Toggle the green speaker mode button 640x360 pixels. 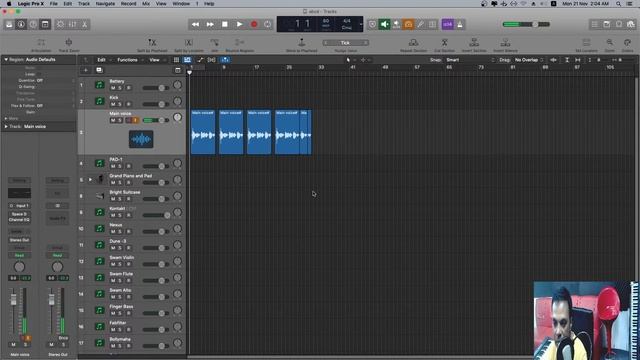tap(384, 24)
